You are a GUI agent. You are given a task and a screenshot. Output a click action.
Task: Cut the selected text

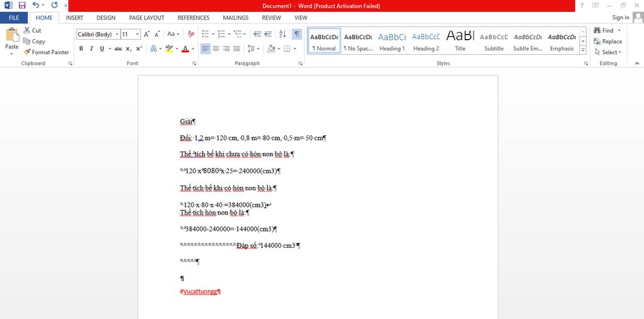pyautogui.click(x=32, y=30)
